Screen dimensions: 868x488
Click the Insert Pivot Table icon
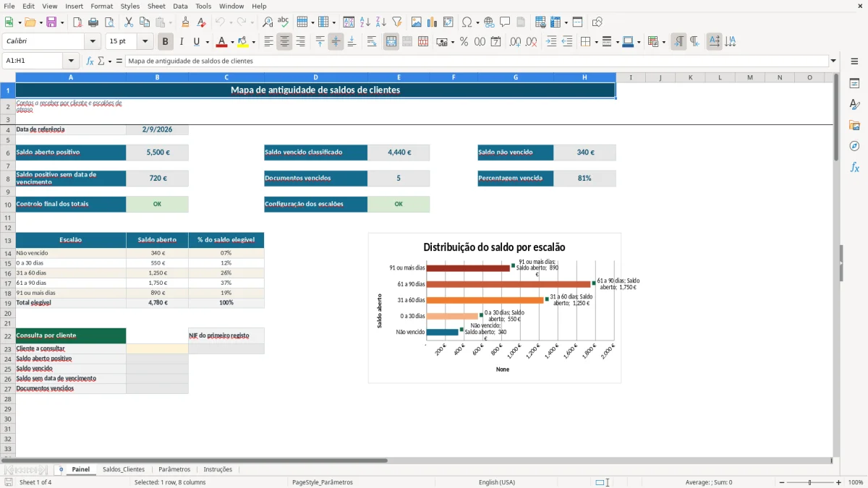pos(448,22)
